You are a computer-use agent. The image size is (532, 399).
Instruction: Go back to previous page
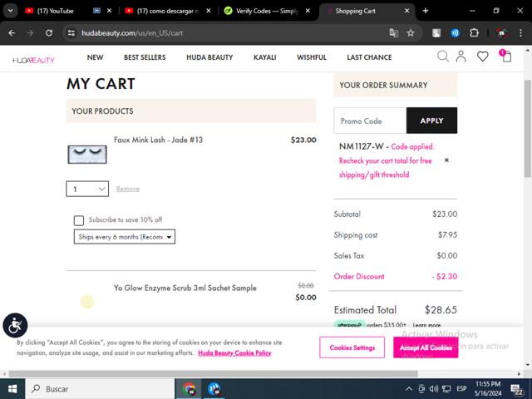(x=12, y=33)
